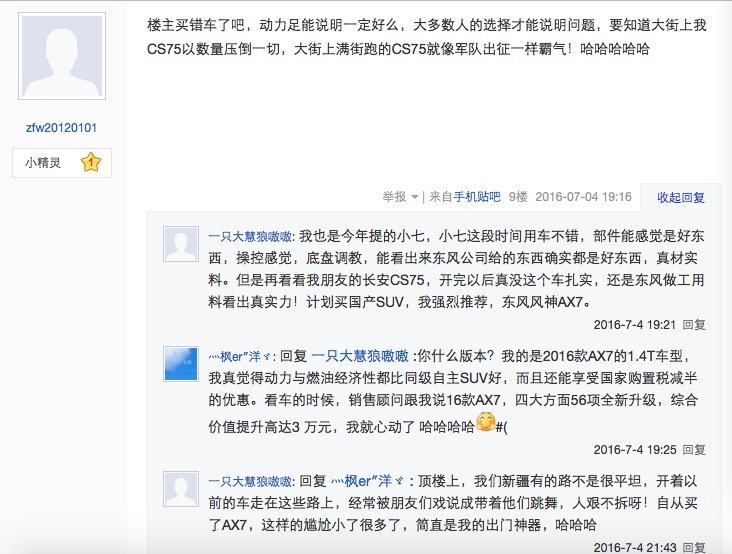The width and height of the screenshot is (732, 554).
Task: Click mentioned 枫er"洋 in third reply
Action: pos(367,481)
